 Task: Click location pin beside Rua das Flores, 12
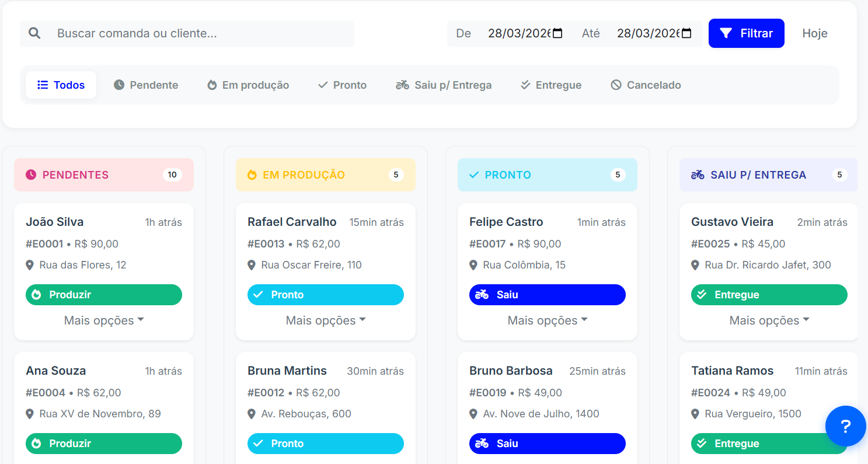30,265
